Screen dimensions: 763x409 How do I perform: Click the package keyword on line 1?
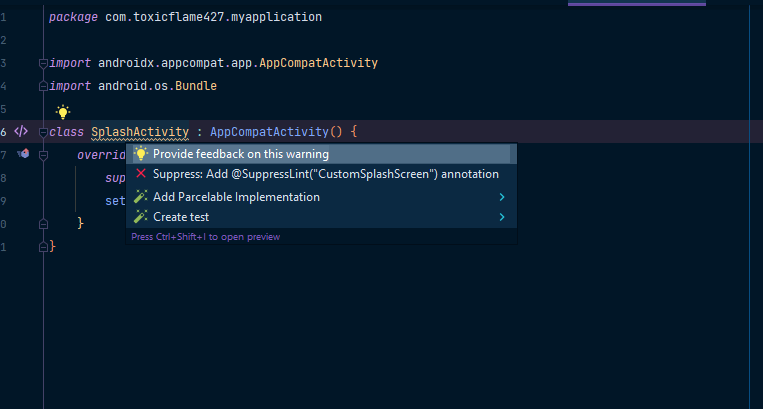(73, 17)
